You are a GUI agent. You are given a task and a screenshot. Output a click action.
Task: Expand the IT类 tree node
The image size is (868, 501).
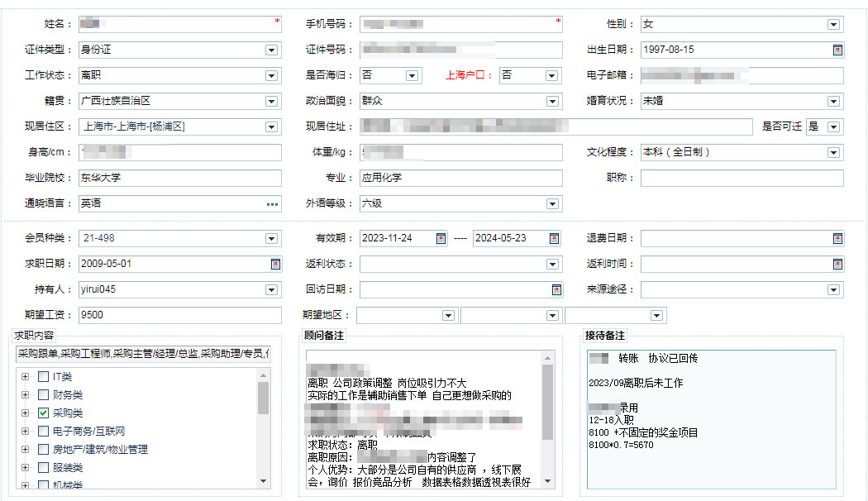pyautogui.click(x=25, y=376)
